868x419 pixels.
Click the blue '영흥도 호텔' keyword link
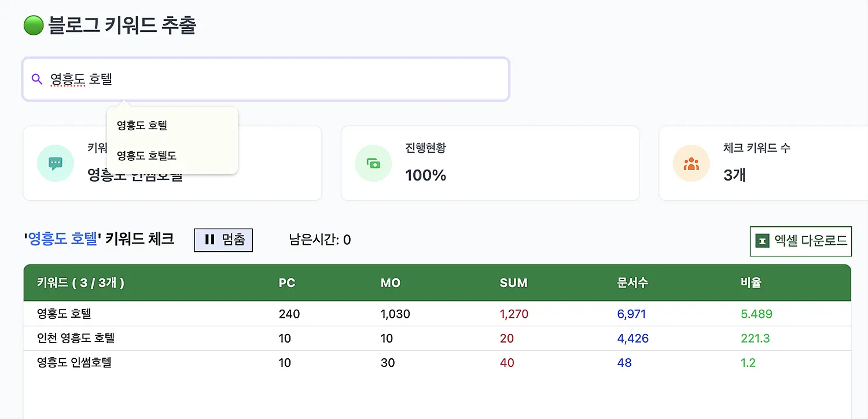coord(62,239)
